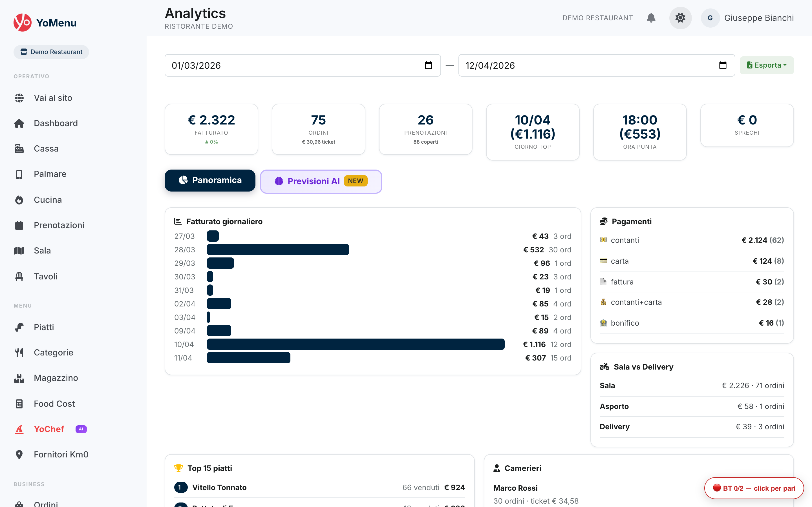Viewport: 812px width, 507px height.
Task: Open the Cucina section
Action: [48, 199]
